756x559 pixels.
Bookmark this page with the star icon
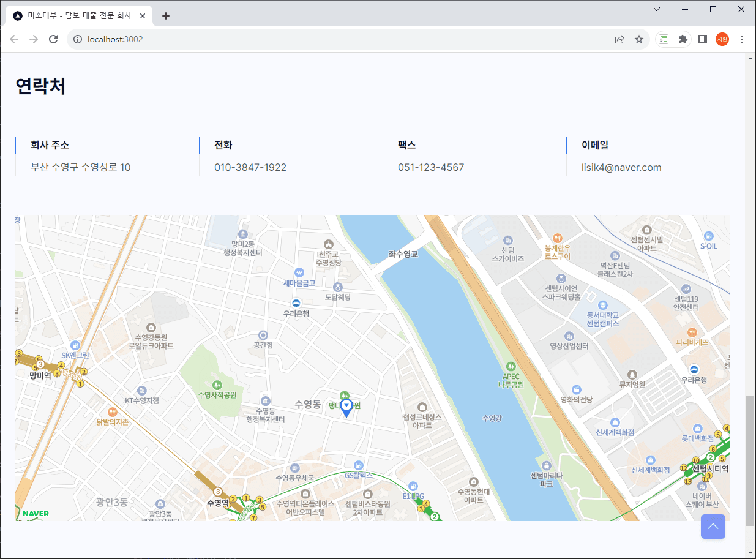tap(639, 39)
